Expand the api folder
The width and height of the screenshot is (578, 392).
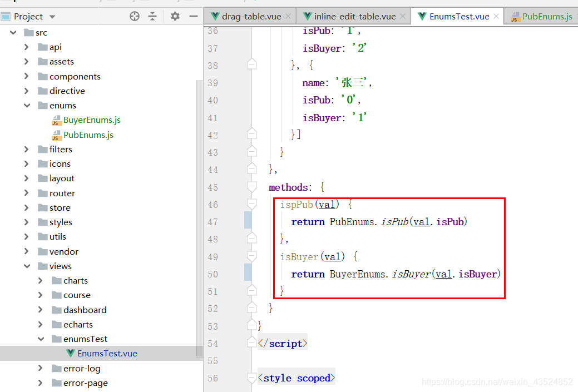click(x=26, y=47)
